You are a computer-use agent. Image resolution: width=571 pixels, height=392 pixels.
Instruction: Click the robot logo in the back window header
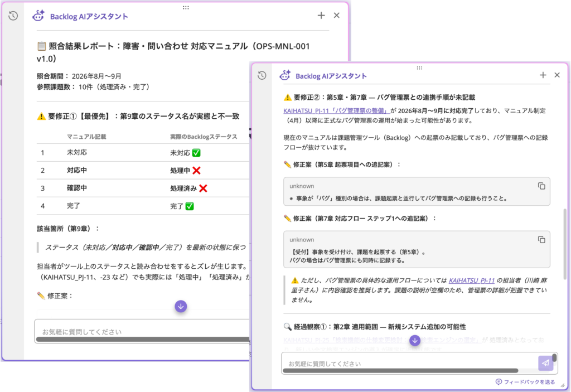tap(38, 16)
